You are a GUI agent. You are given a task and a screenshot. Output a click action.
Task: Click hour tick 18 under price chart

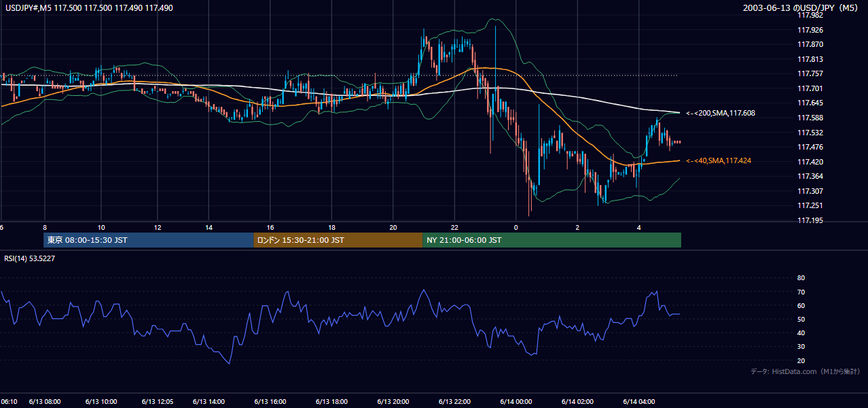coord(331,227)
